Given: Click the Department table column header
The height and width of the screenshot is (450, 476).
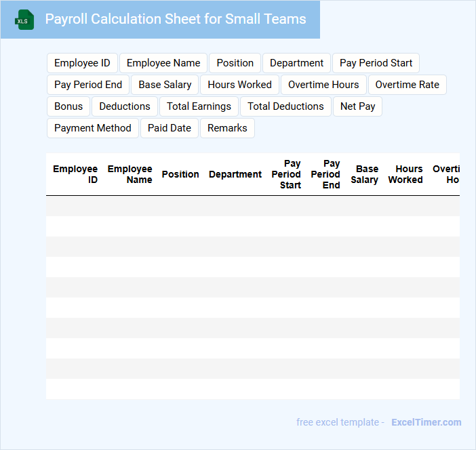Looking at the screenshot, I should coord(235,174).
